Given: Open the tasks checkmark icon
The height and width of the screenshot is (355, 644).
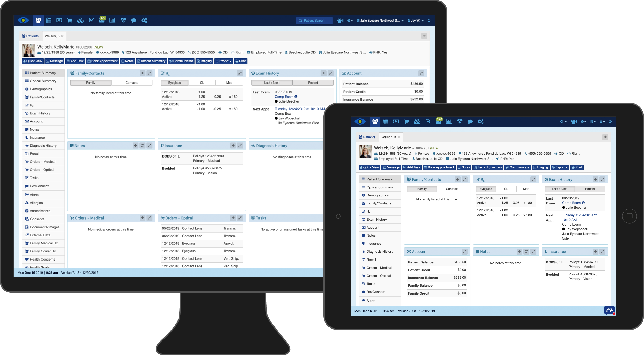Looking at the screenshot, I should (x=91, y=20).
